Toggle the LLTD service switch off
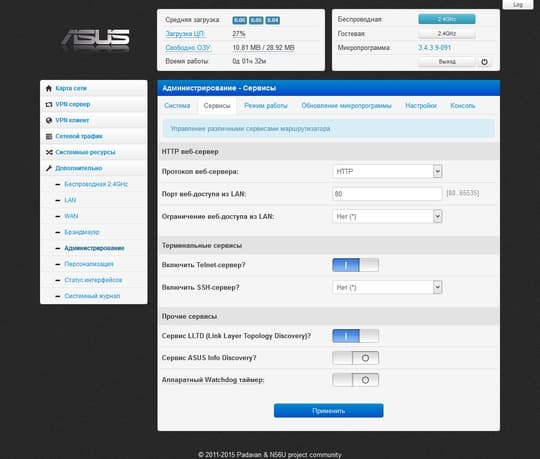 pyautogui.click(x=355, y=336)
